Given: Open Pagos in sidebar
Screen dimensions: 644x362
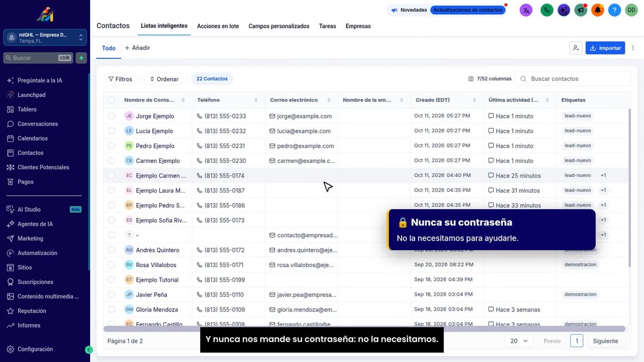Looking at the screenshot, I should (x=25, y=182).
